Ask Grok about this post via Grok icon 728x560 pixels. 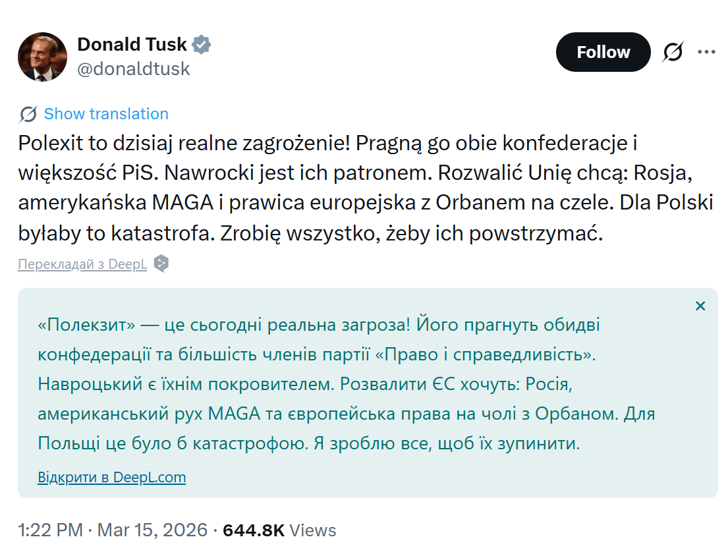[x=671, y=51]
